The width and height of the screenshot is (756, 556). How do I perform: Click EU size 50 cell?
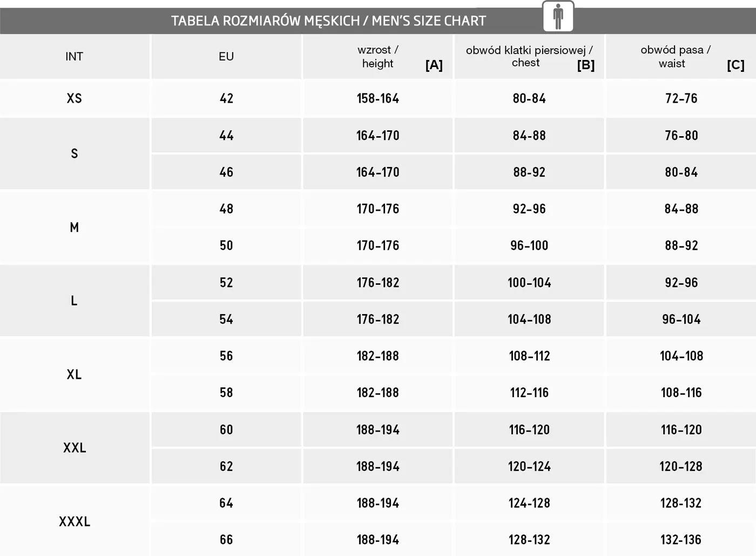[226, 245]
